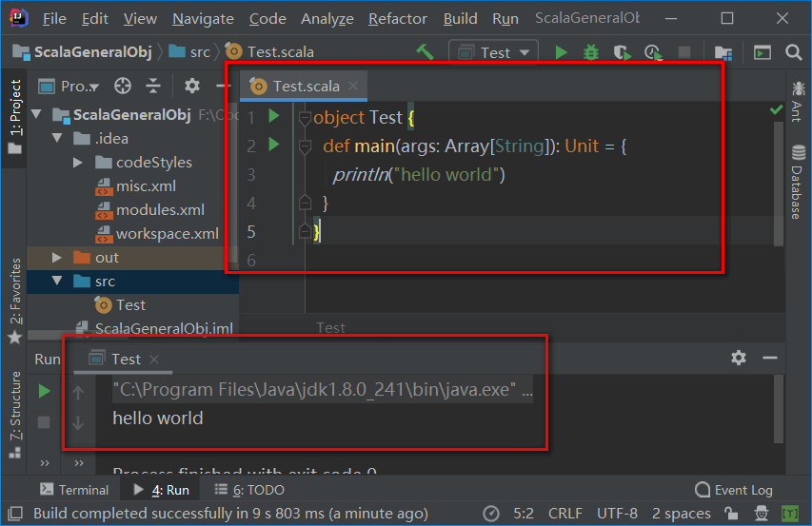Open the Ant tool window

coord(798,102)
